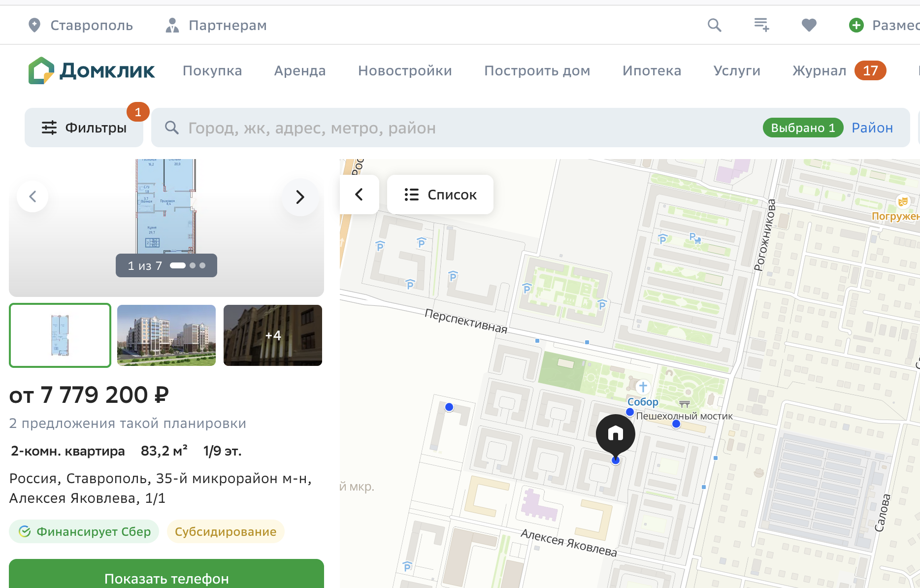Click the leftmost blue dot marker on map
The image size is (920, 588).
pos(449,407)
